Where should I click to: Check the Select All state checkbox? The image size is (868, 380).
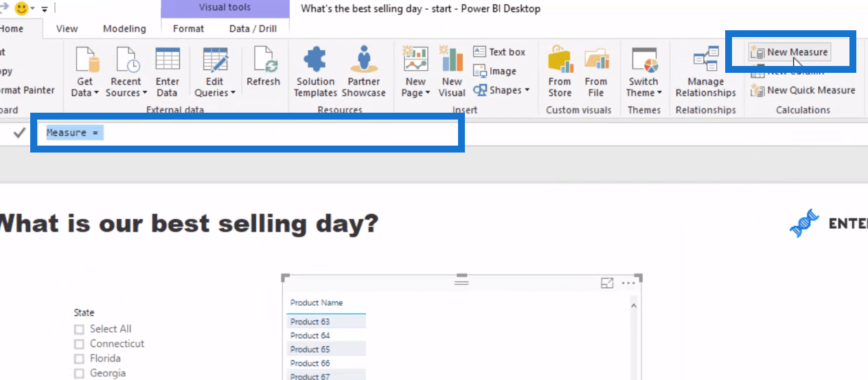(x=79, y=329)
